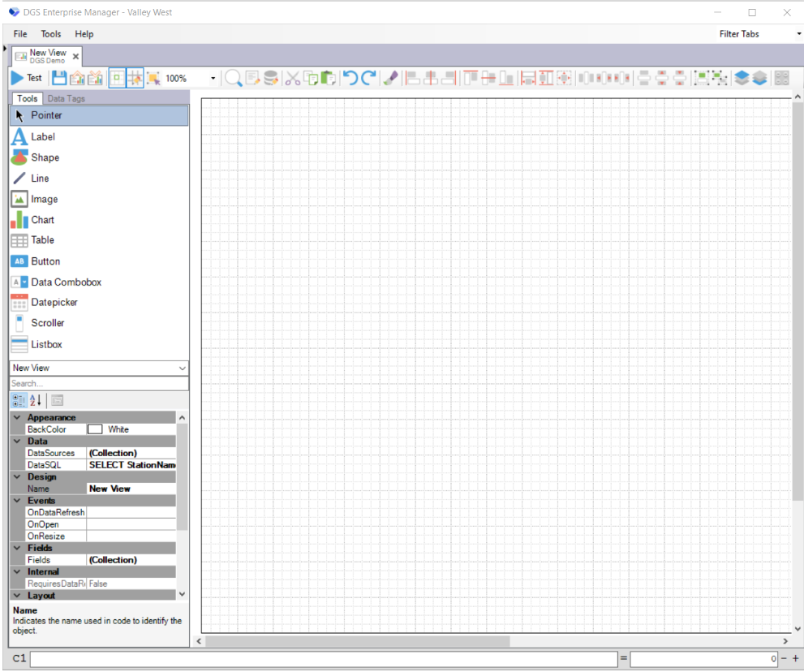Click the Test button to run the view
This screenshot has width=804, height=672.
27,77
